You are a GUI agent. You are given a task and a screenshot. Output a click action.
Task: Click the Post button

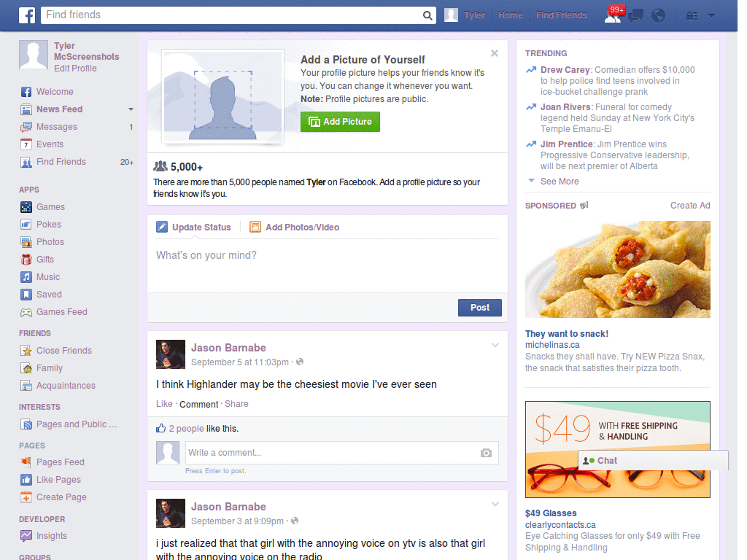(x=480, y=308)
